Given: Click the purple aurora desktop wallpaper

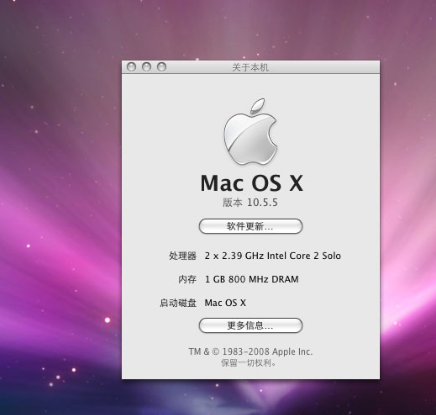Looking at the screenshot, I should click(x=60, y=200).
